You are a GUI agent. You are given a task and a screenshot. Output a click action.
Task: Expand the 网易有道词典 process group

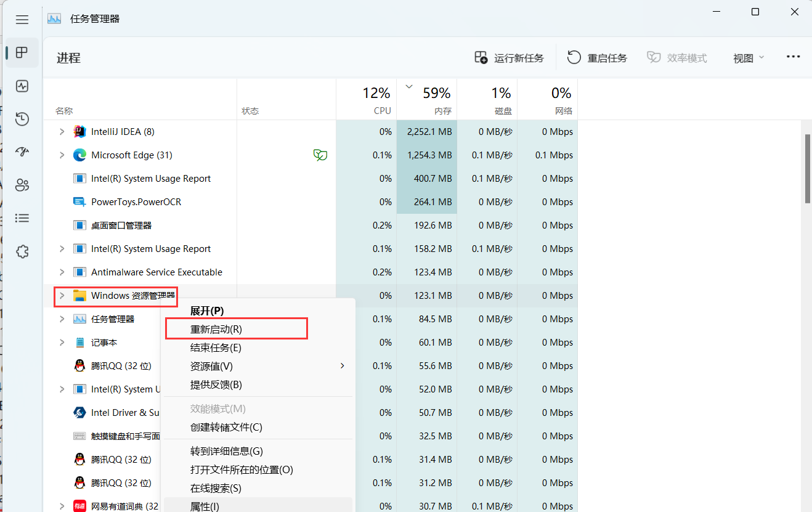(62, 506)
